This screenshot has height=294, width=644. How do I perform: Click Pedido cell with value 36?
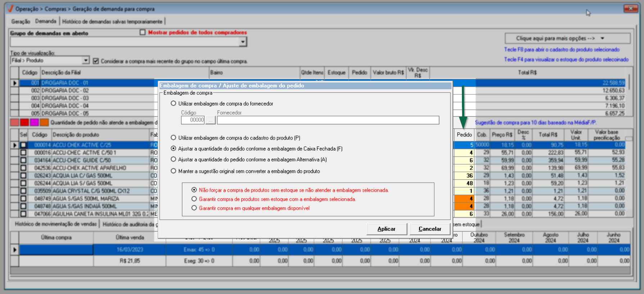464,175
